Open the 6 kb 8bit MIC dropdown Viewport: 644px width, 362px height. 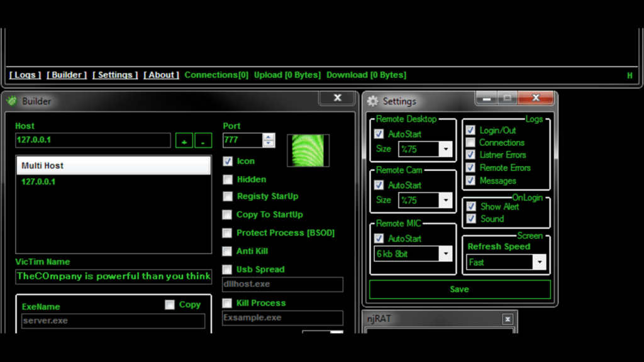coord(446,254)
